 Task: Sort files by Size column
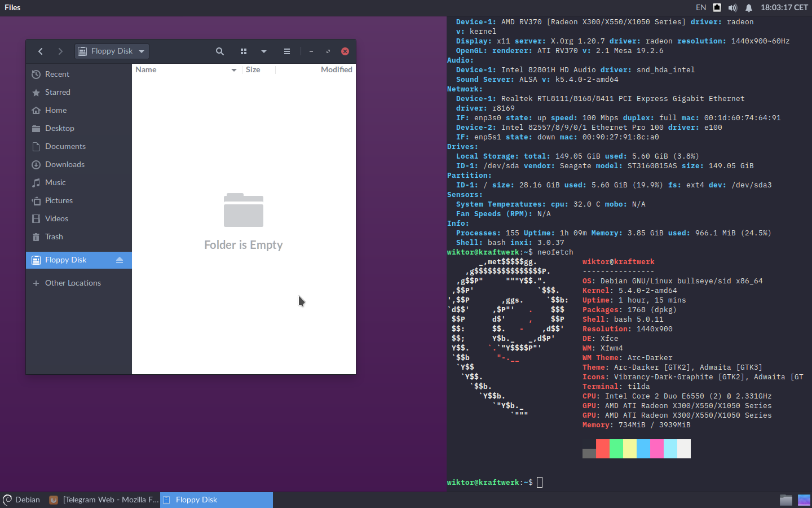(x=253, y=69)
